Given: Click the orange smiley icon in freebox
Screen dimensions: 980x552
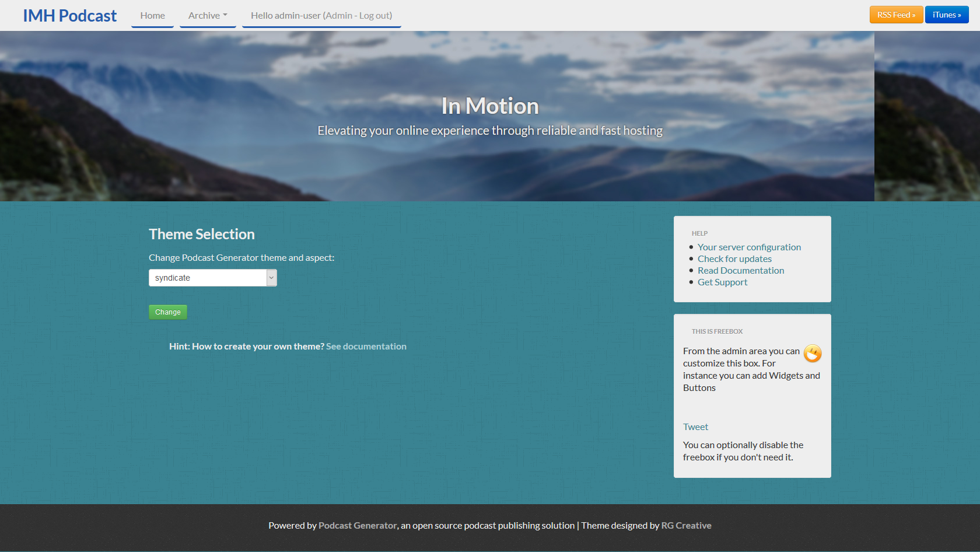Looking at the screenshot, I should [x=813, y=353].
